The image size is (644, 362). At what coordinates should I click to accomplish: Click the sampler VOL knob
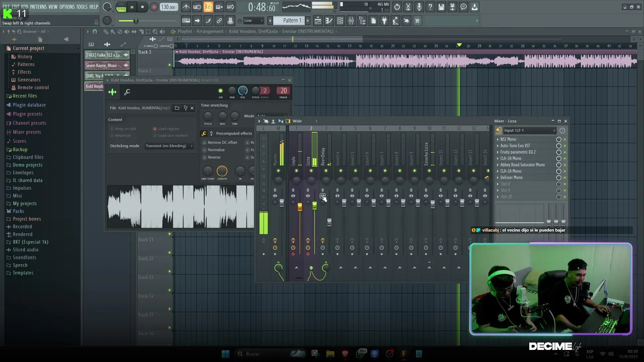[243, 90]
